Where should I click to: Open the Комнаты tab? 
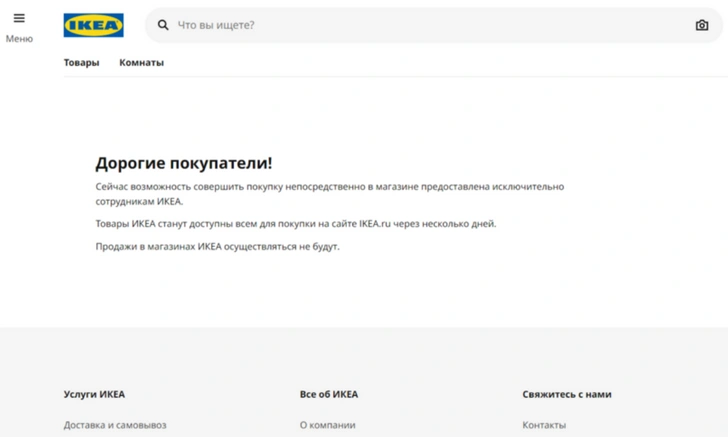coord(142,63)
